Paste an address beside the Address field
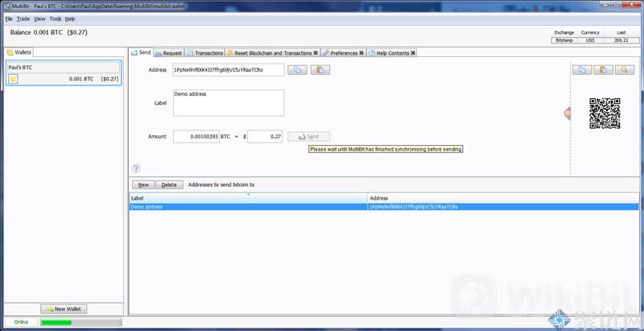The width and height of the screenshot is (644, 331). [320, 70]
